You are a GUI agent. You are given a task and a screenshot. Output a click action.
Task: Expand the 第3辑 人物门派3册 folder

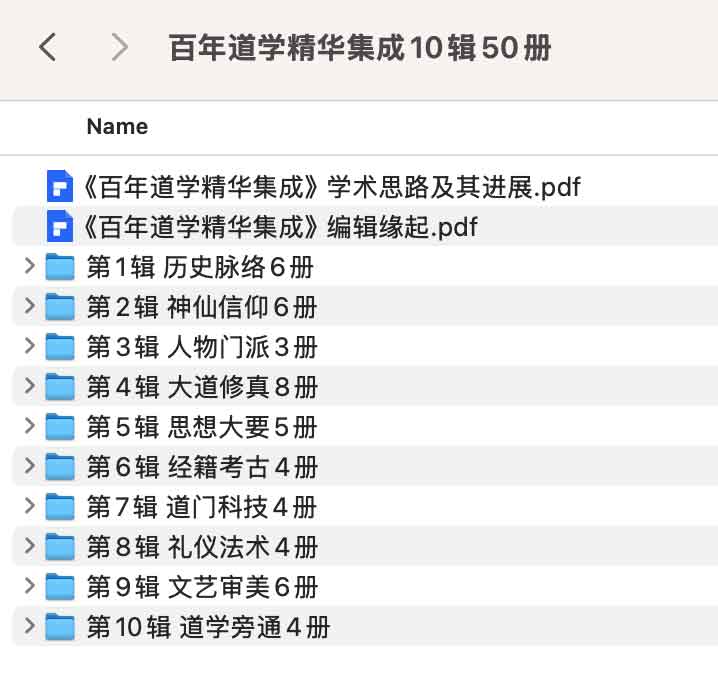click(x=29, y=347)
